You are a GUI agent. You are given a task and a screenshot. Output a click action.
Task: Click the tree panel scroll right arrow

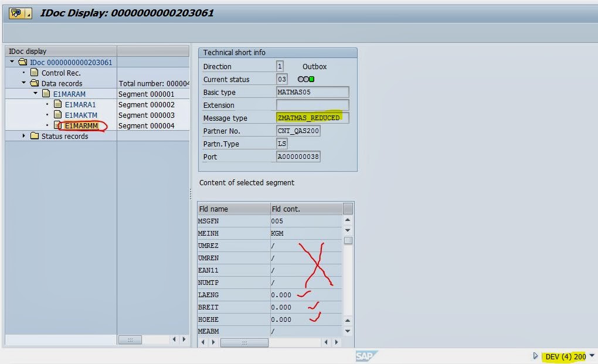pyautogui.click(x=184, y=339)
